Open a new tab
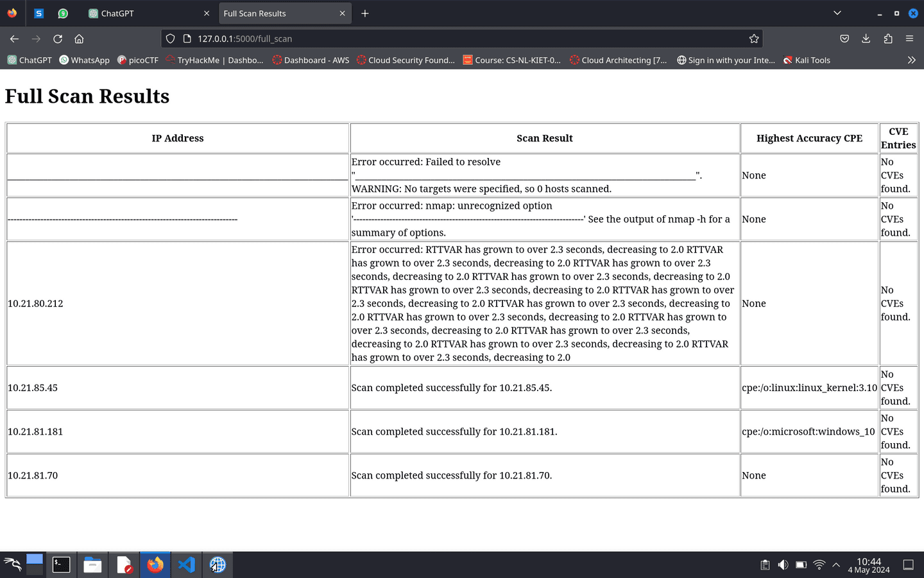Image resolution: width=924 pixels, height=578 pixels. point(364,13)
